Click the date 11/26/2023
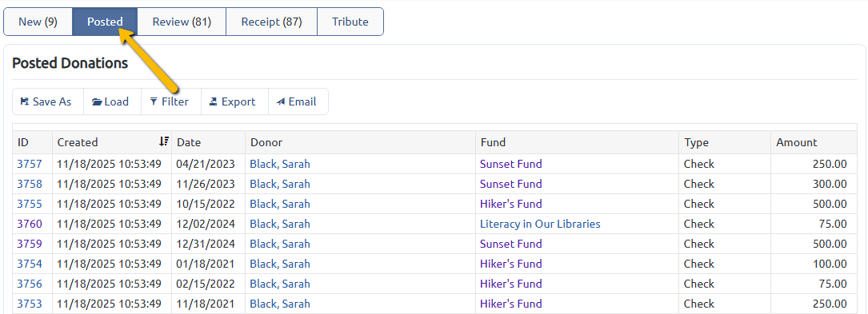868x314 pixels. click(x=206, y=184)
